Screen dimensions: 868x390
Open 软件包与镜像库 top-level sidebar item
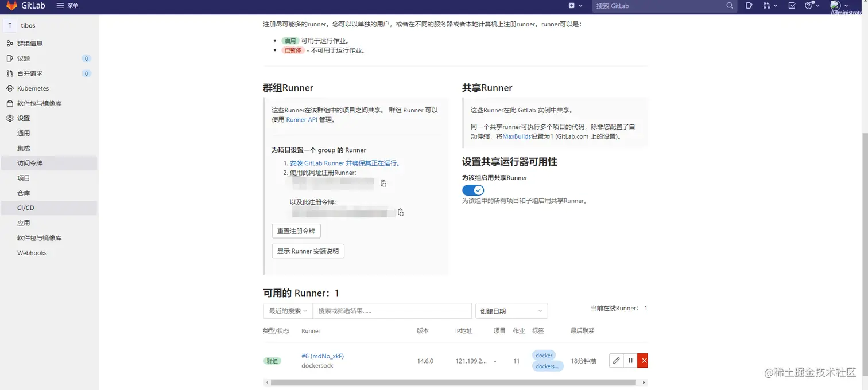pyautogui.click(x=40, y=103)
